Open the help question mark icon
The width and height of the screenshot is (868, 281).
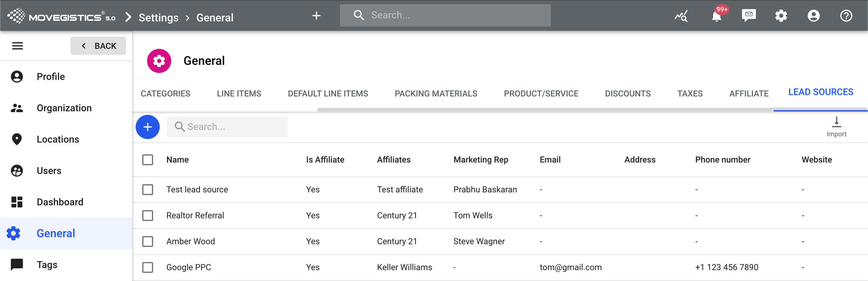(x=846, y=16)
